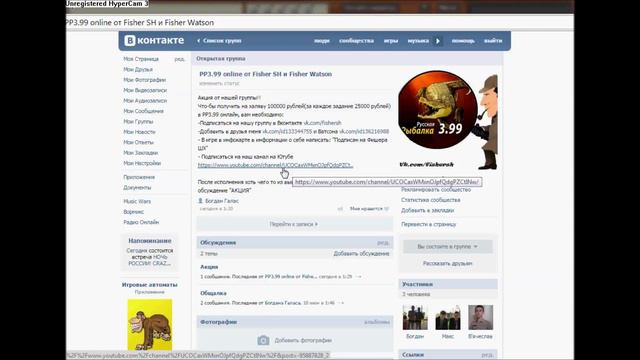This screenshot has height=360, width=640.
Task: Open 'Мои Закладки' in sidebar
Action: coord(140,153)
